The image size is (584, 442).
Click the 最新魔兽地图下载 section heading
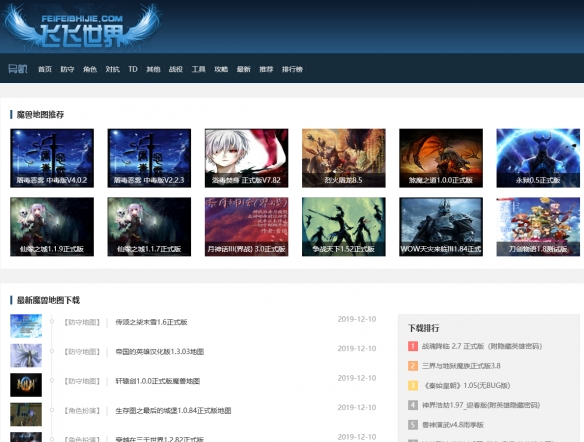pyautogui.click(x=48, y=300)
